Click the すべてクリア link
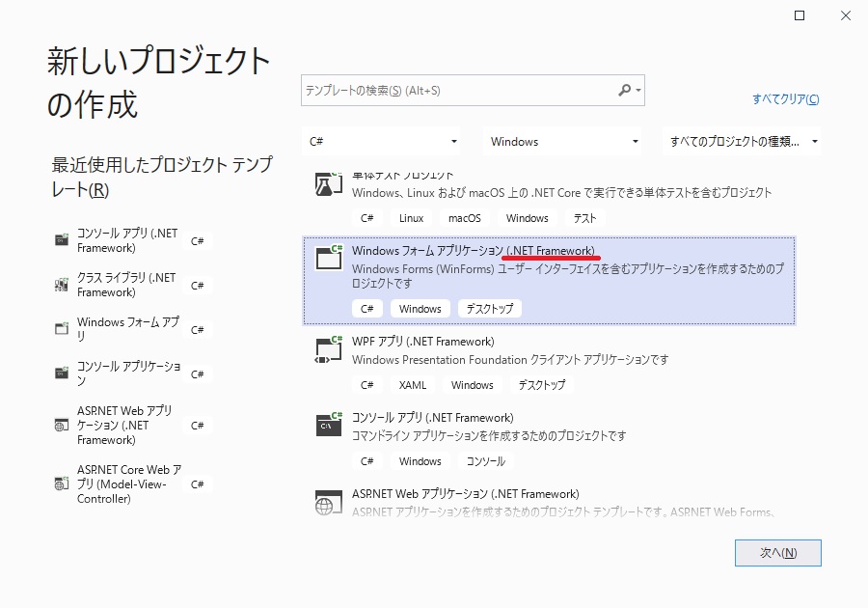 [x=785, y=98]
